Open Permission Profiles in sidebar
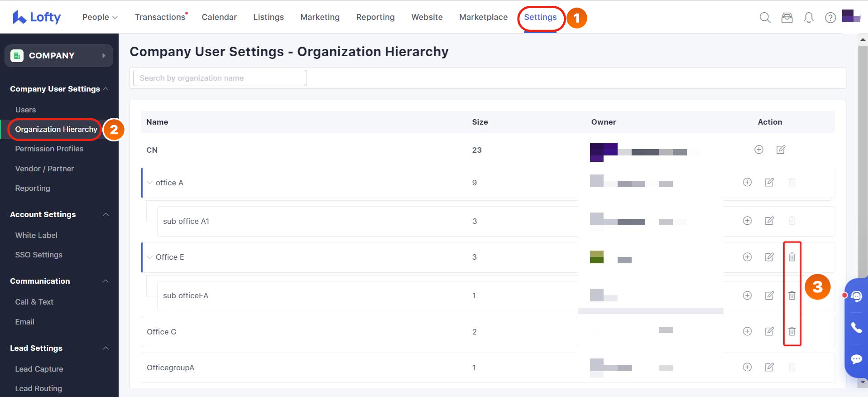This screenshot has height=397, width=868. click(49, 149)
